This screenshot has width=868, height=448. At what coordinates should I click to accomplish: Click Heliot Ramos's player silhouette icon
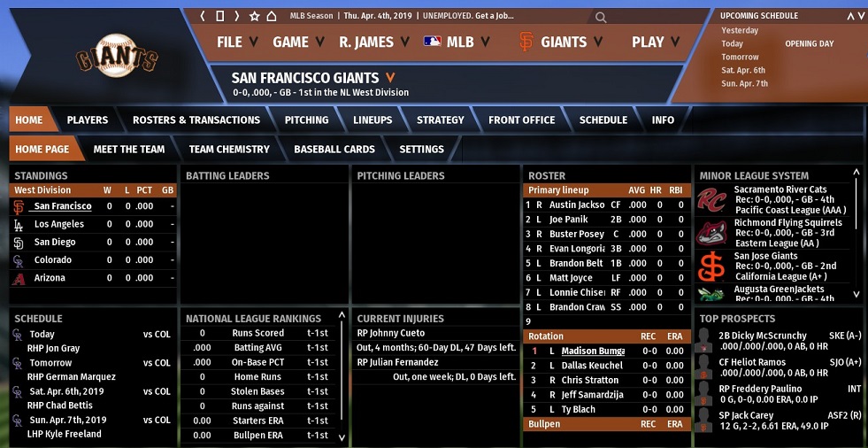[x=704, y=367]
